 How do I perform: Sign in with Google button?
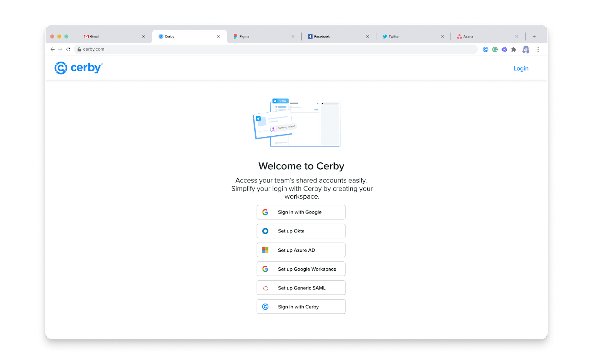coord(301,212)
